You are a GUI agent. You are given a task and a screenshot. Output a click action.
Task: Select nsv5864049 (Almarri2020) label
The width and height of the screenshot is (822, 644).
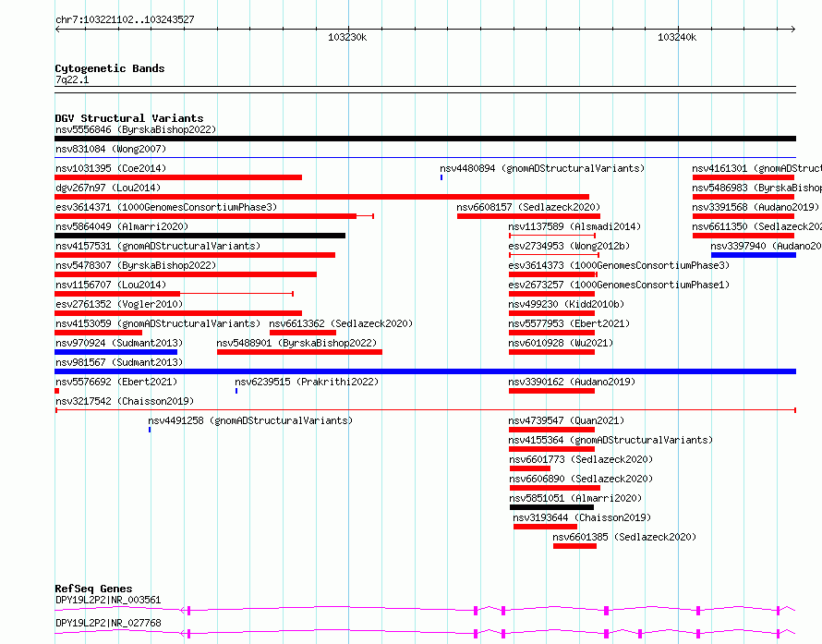coord(122,226)
